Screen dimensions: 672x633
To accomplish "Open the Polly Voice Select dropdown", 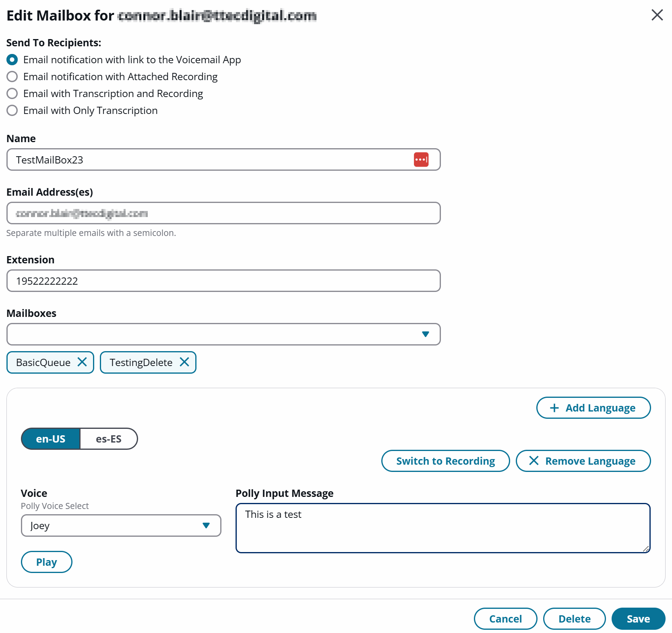I will click(x=121, y=525).
